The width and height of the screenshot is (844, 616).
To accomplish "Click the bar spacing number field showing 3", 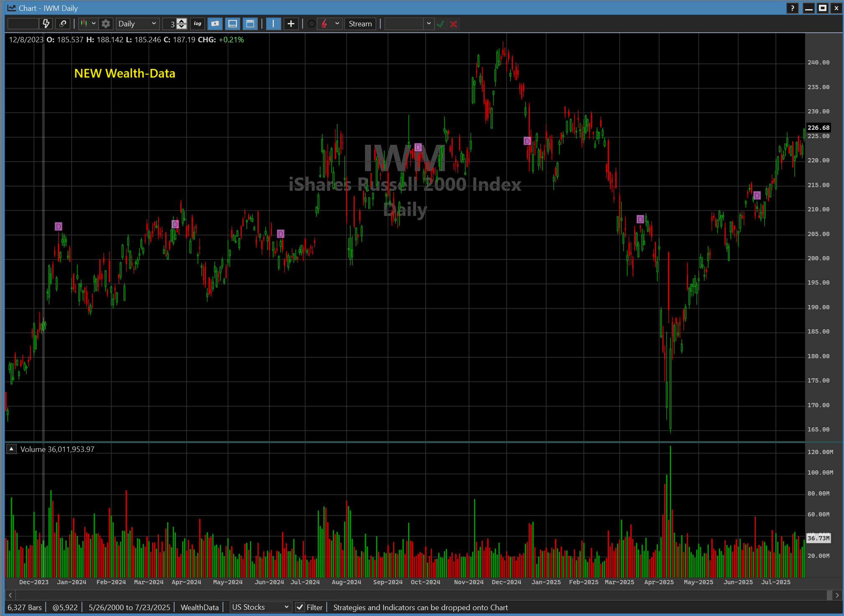I will point(170,24).
